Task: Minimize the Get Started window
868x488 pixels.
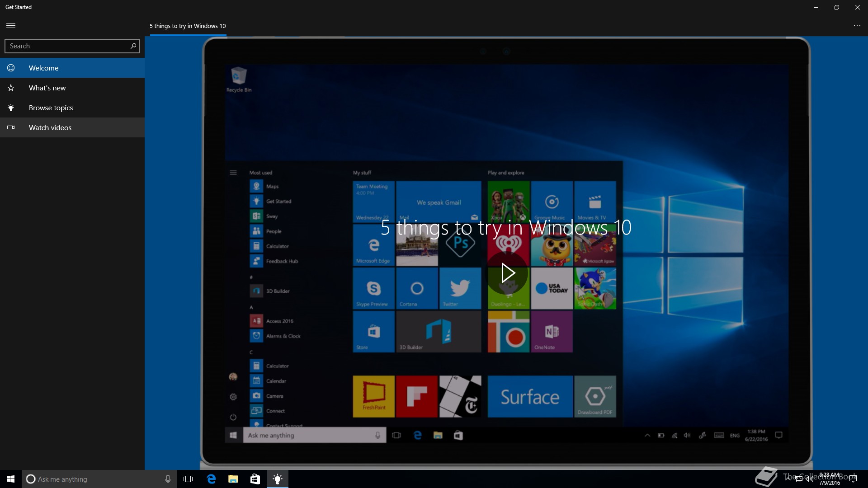Action: tap(816, 7)
